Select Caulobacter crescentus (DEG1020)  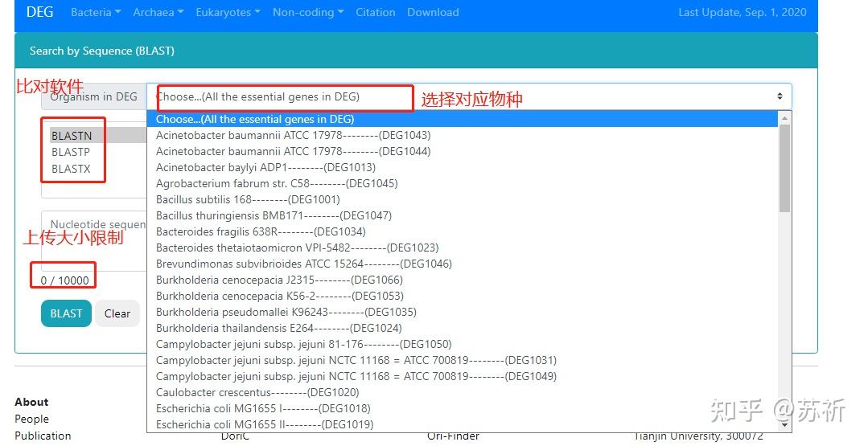463,392
